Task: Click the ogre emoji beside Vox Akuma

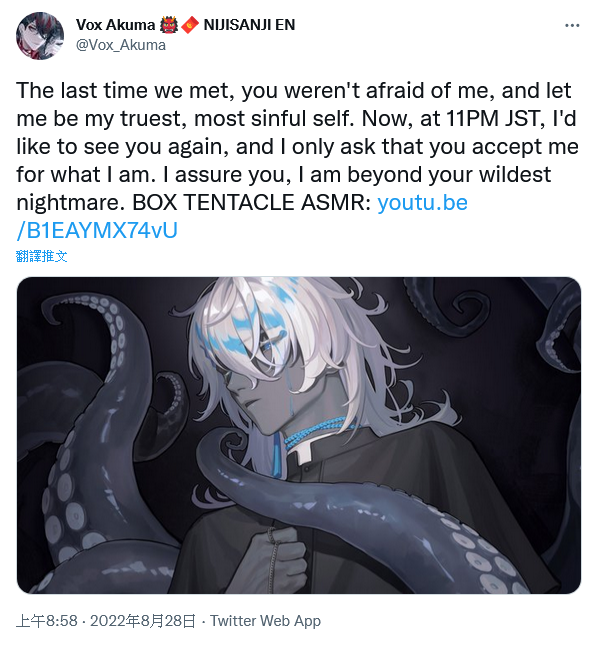Action: 168,25
